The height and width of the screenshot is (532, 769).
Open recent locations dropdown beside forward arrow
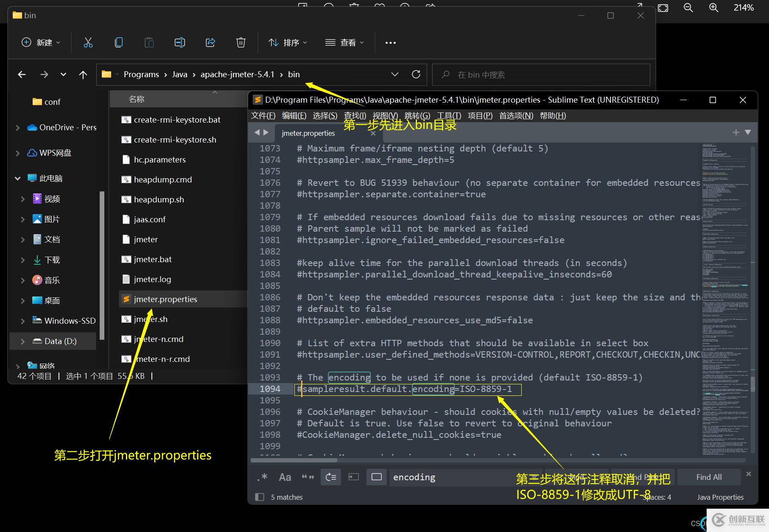(63, 75)
